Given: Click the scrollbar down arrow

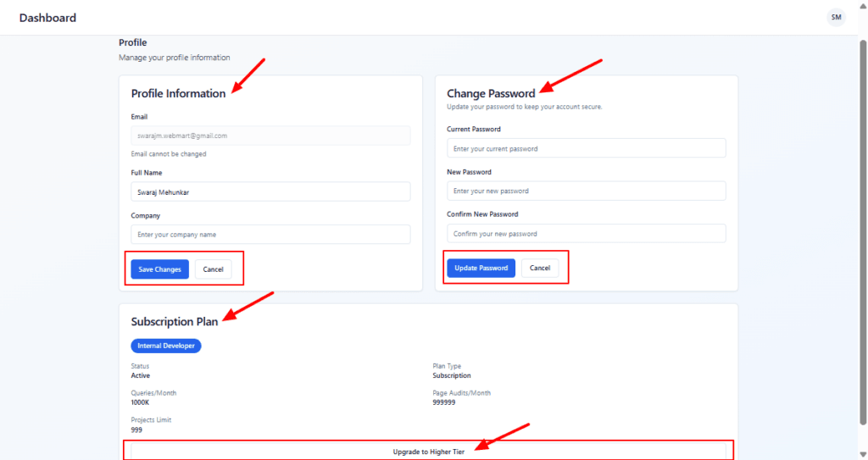Looking at the screenshot, I should (x=862, y=454).
